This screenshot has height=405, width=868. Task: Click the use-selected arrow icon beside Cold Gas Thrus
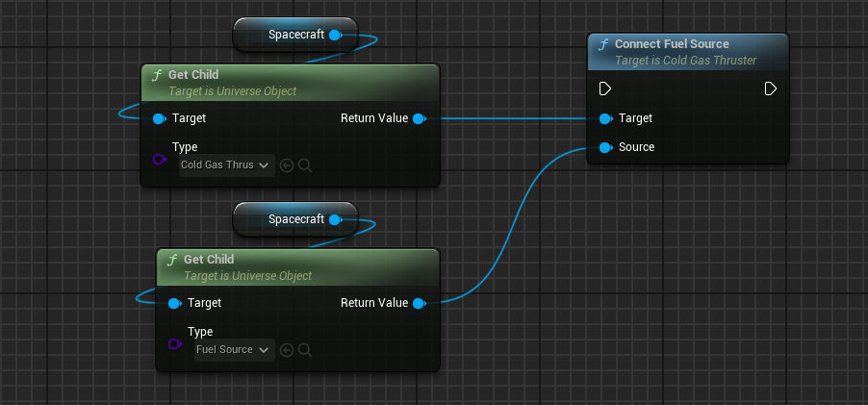coord(287,165)
